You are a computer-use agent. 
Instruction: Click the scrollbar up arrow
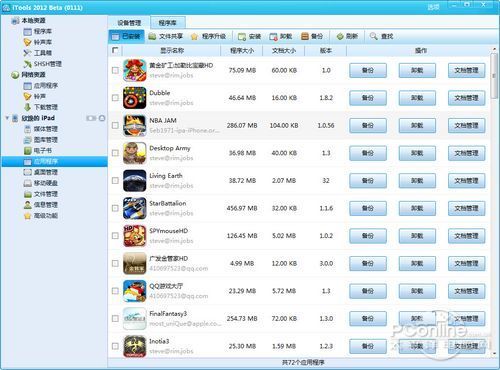494,50
